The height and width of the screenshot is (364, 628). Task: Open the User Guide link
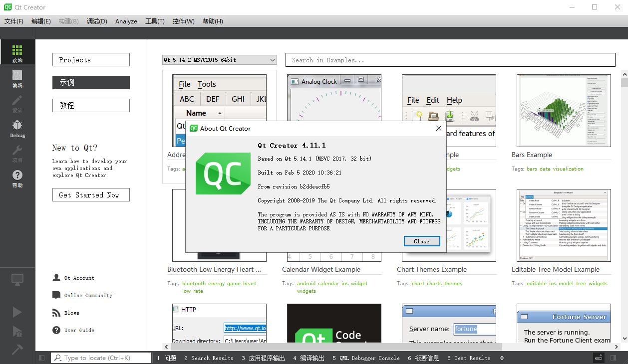pos(79,331)
